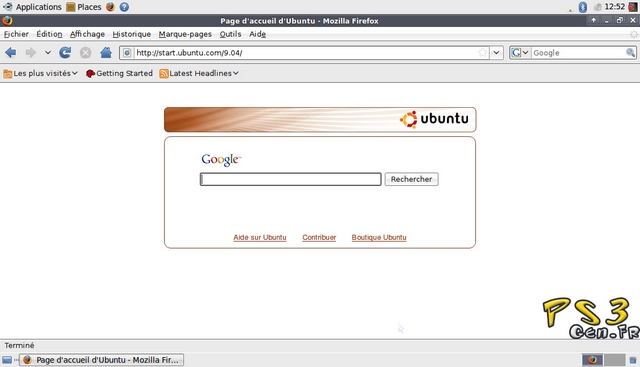Click the 12:52 clock
Image resolution: width=640 pixels, height=367 pixels.
615,7
